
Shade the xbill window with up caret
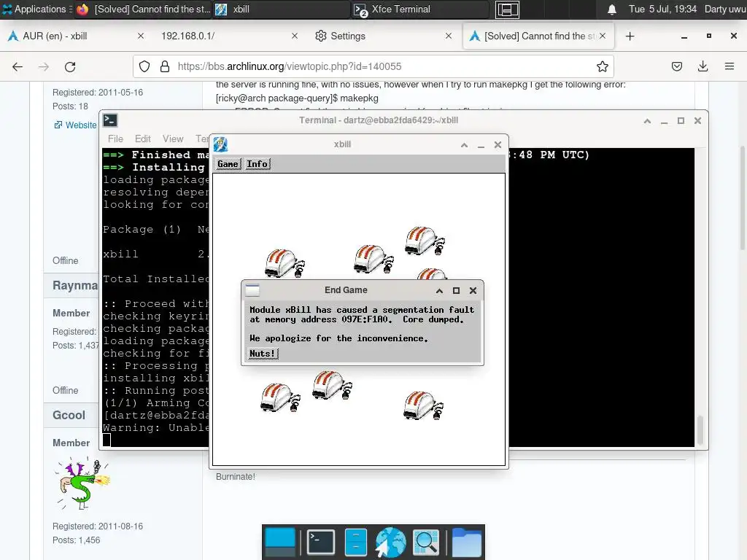coord(464,145)
